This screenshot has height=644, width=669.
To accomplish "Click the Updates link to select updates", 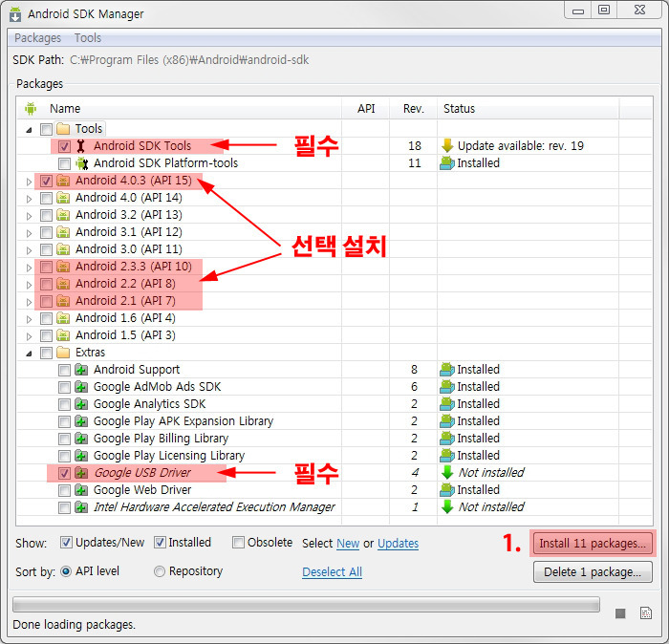I will click(x=399, y=544).
